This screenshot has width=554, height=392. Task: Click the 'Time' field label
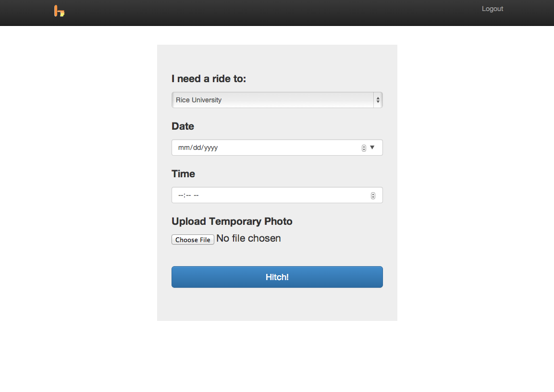point(183,174)
